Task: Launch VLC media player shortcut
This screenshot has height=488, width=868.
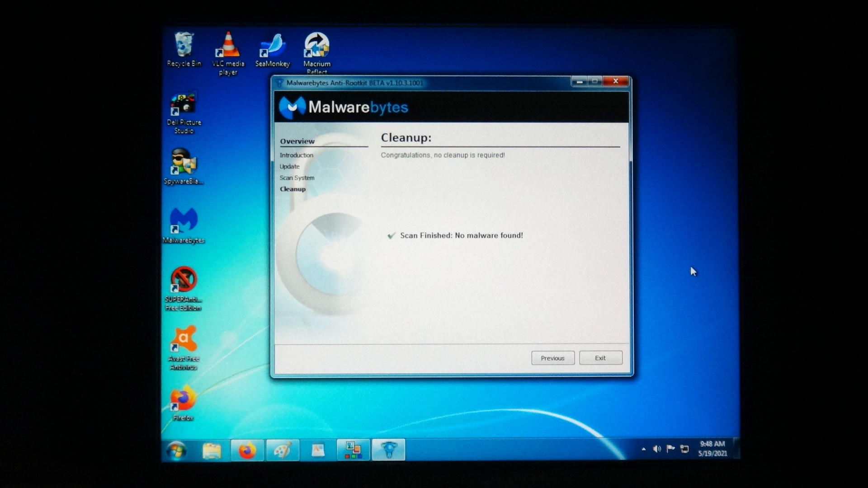Action: tap(228, 53)
